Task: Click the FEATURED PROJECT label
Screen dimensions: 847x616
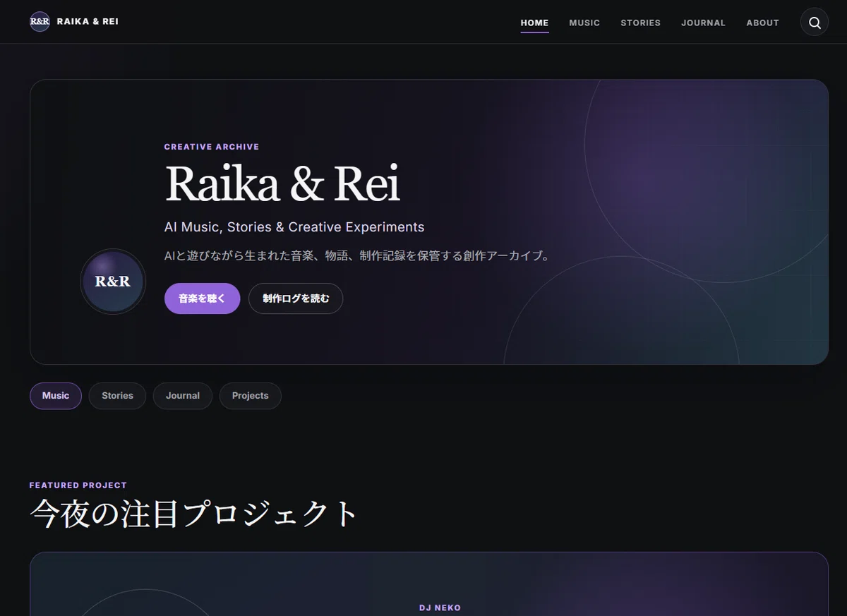Action: click(78, 485)
